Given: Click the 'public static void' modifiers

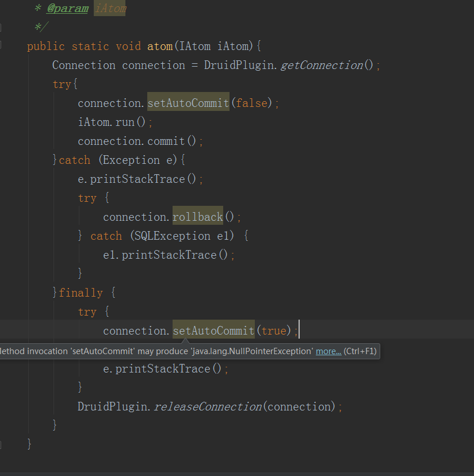Looking at the screenshot, I should [84, 47].
